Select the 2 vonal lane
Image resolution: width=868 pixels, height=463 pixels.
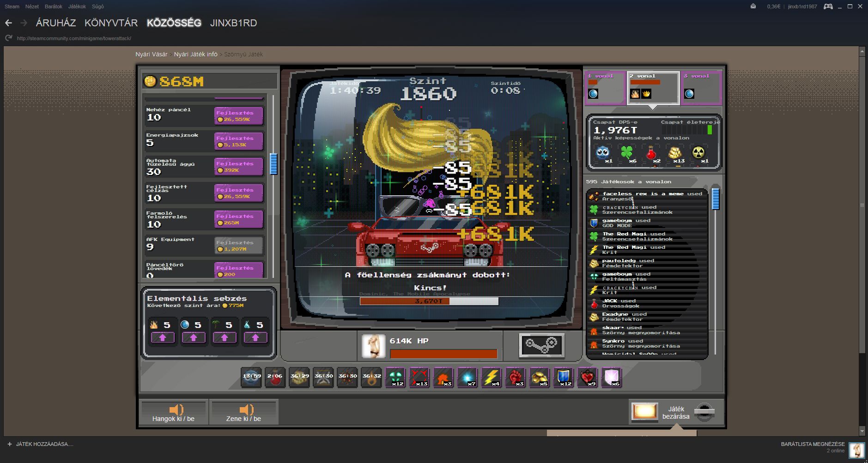653,88
